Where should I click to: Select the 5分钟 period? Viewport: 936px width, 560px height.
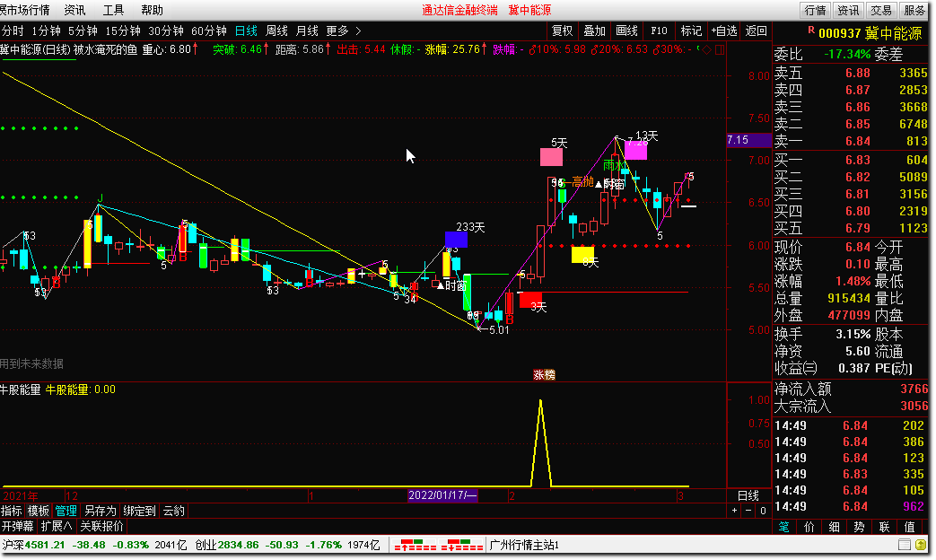[83, 31]
